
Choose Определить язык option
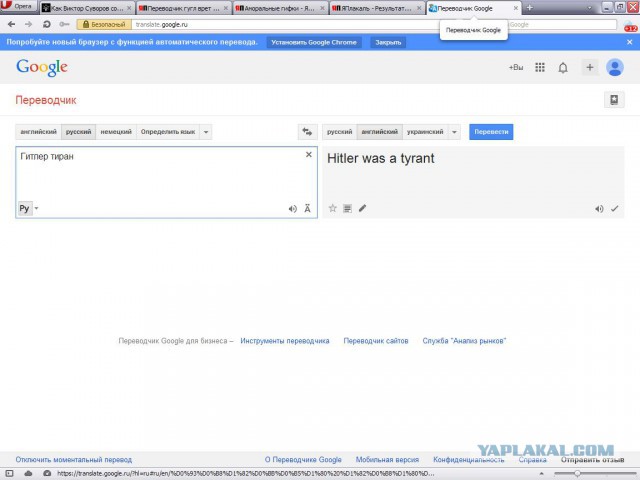click(168, 132)
